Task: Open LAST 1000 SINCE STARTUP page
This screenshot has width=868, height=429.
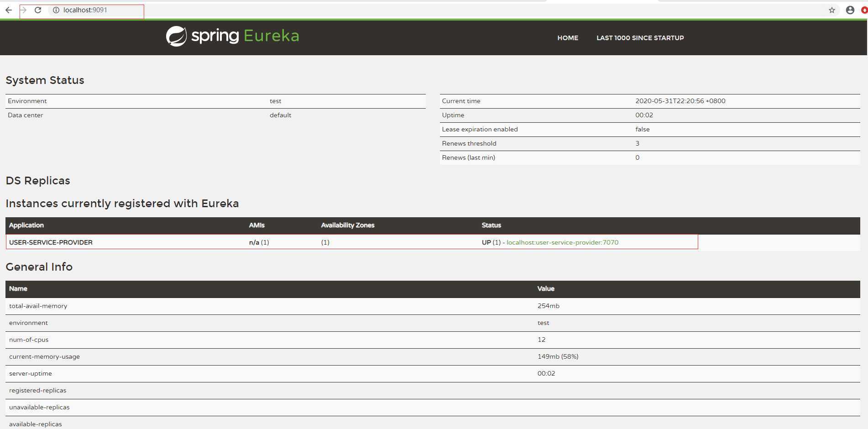Action: [640, 38]
